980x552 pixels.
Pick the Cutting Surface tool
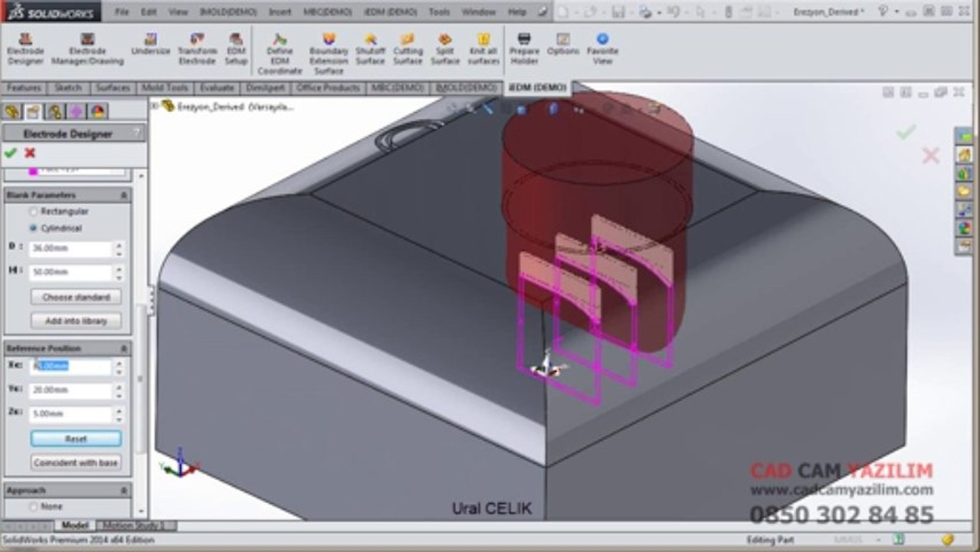click(x=408, y=49)
